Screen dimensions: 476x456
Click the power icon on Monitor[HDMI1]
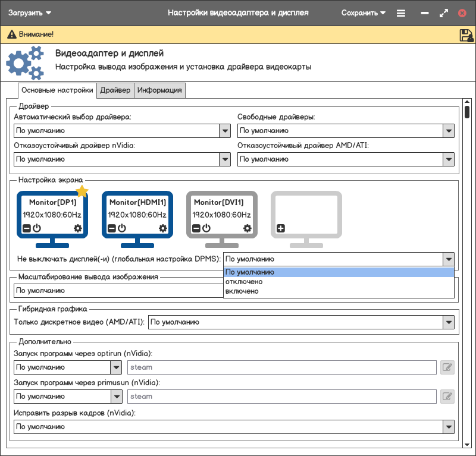[x=122, y=228]
